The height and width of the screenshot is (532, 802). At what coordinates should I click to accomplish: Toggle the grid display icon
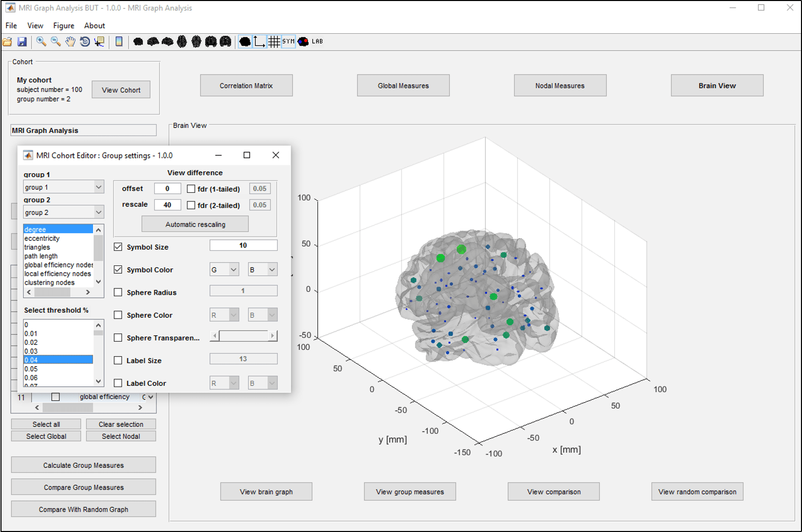coord(274,42)
